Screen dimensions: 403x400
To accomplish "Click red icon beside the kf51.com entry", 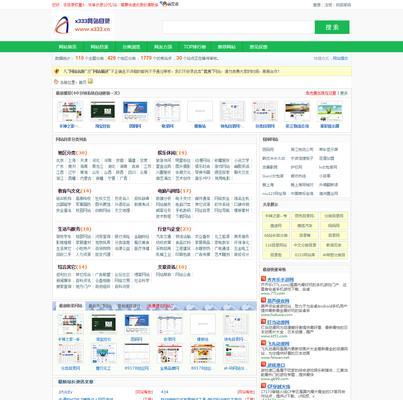I will point(263,322).
